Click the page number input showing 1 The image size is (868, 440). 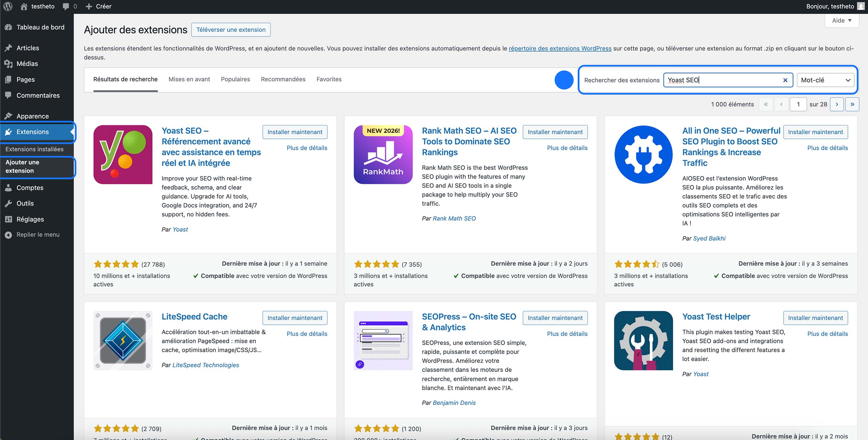coord(798,104)
